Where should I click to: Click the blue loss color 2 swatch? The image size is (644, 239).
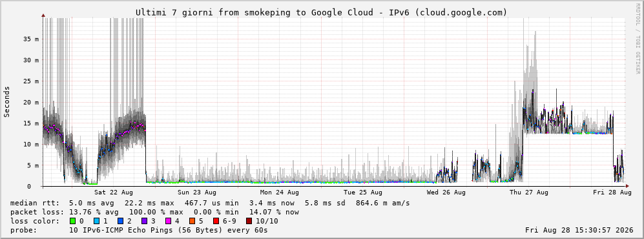[x=120, y=222]
